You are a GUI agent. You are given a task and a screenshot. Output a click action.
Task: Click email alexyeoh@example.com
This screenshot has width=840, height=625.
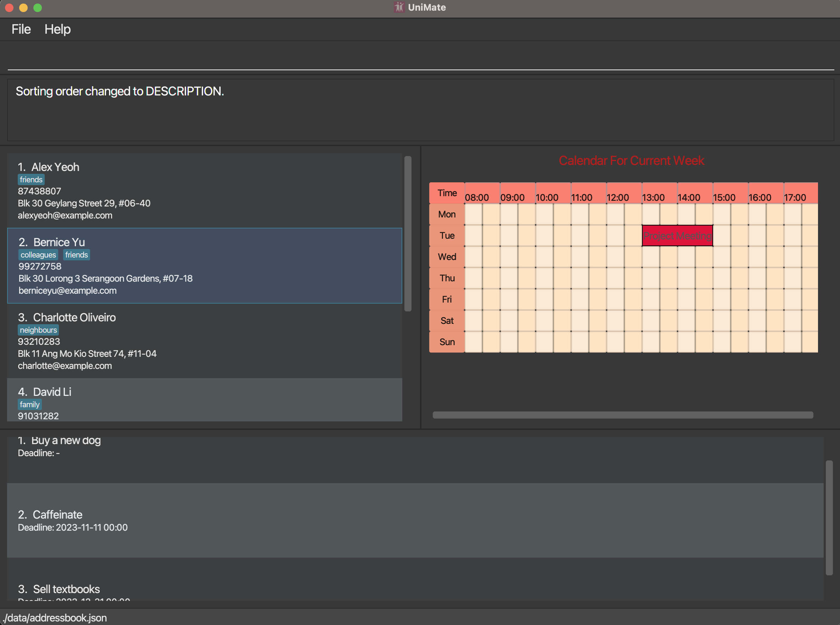pyautogui.click(x=65, y=215)
